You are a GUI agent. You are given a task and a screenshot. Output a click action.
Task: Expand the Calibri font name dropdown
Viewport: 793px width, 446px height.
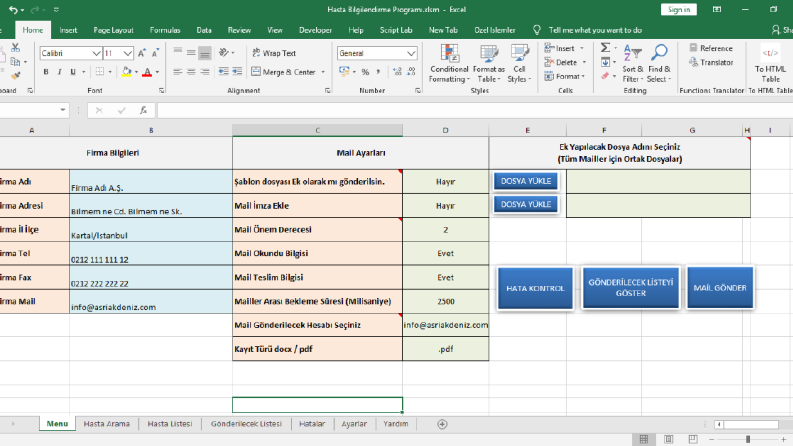[x=96, y=53]
